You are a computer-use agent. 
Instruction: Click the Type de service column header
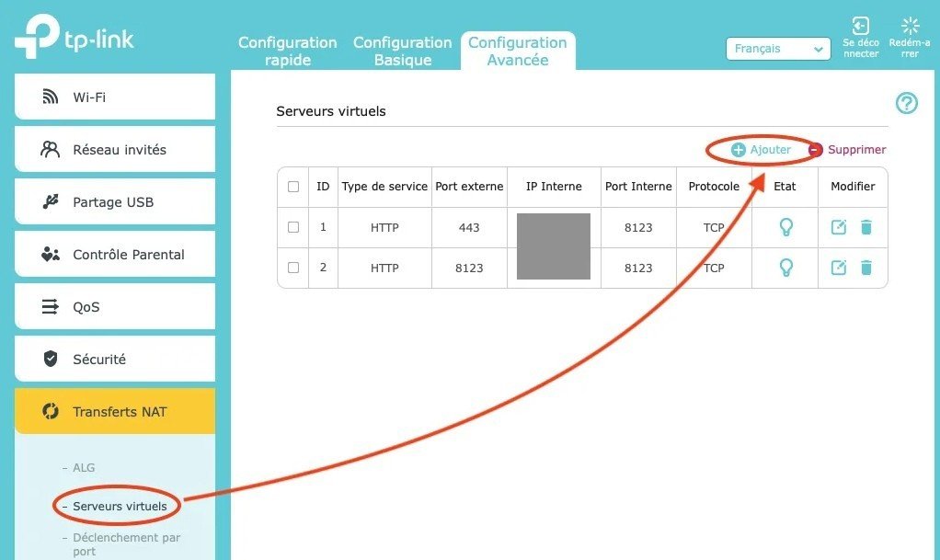click(384, 187)
